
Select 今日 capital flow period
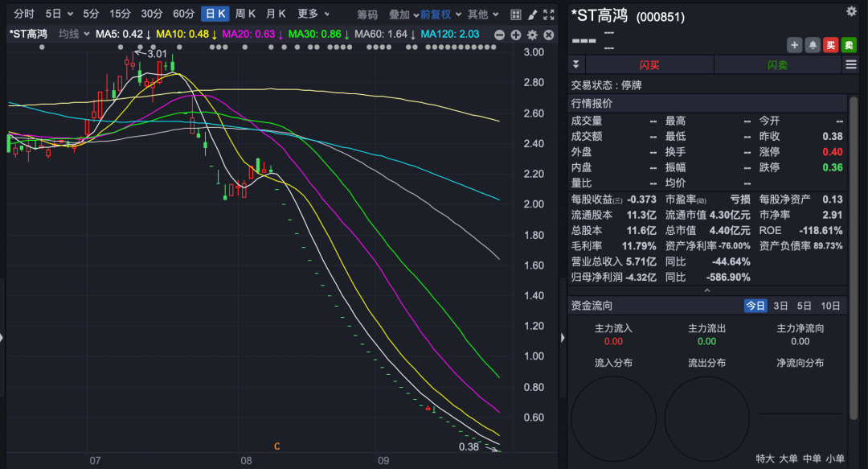coord(755,306)
